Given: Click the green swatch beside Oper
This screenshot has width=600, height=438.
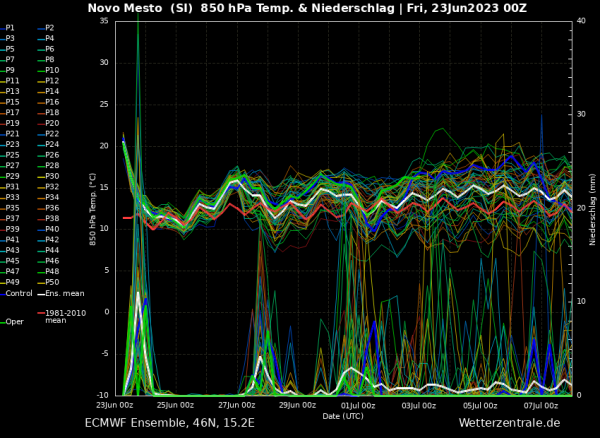Looking at the screenshot, I should tap(2, 322).
